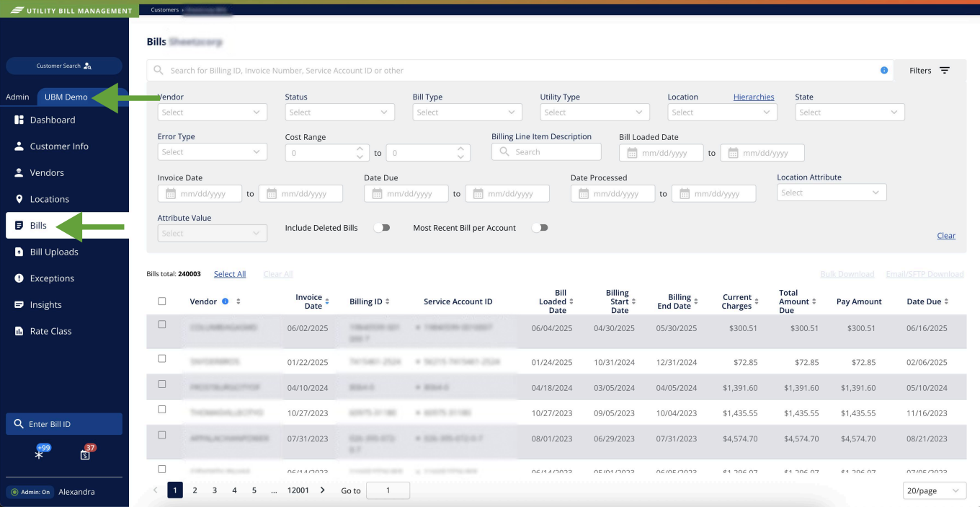Screen dimensions: 980x507
Task: Open the Vendor filter dropdown
Action: click(x=212, y=113)
